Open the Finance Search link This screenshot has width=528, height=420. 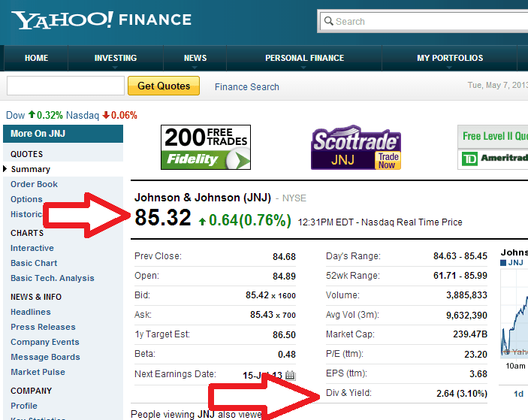click(x=247, y=87)
